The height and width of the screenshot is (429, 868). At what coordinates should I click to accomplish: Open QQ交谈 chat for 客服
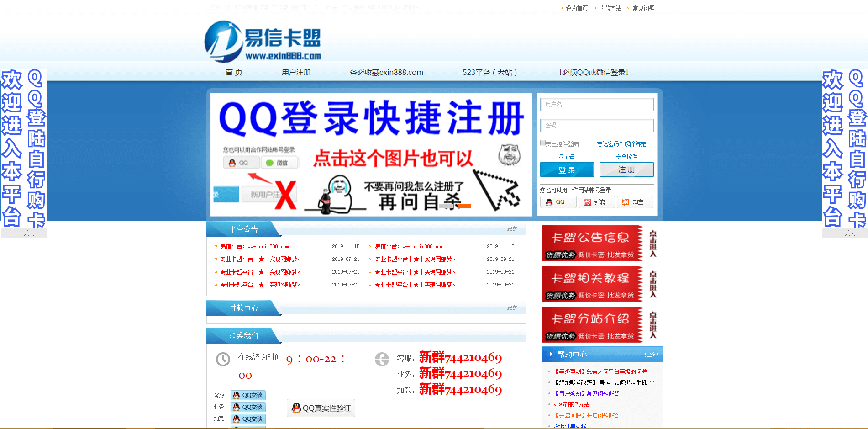click(x=248, y=395)
